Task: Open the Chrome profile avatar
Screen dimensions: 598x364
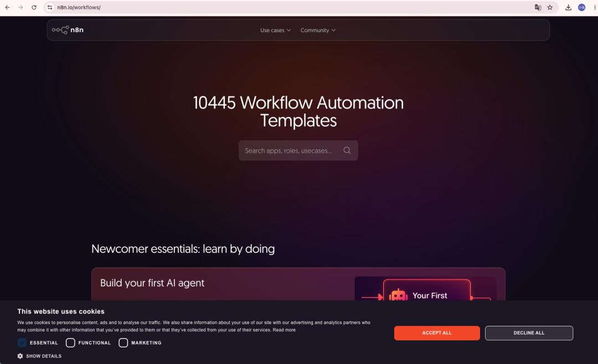Action: (x=581, y=7)
